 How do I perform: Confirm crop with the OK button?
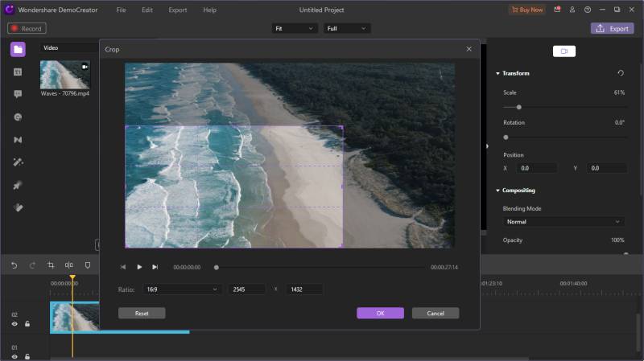pos(380,313)
